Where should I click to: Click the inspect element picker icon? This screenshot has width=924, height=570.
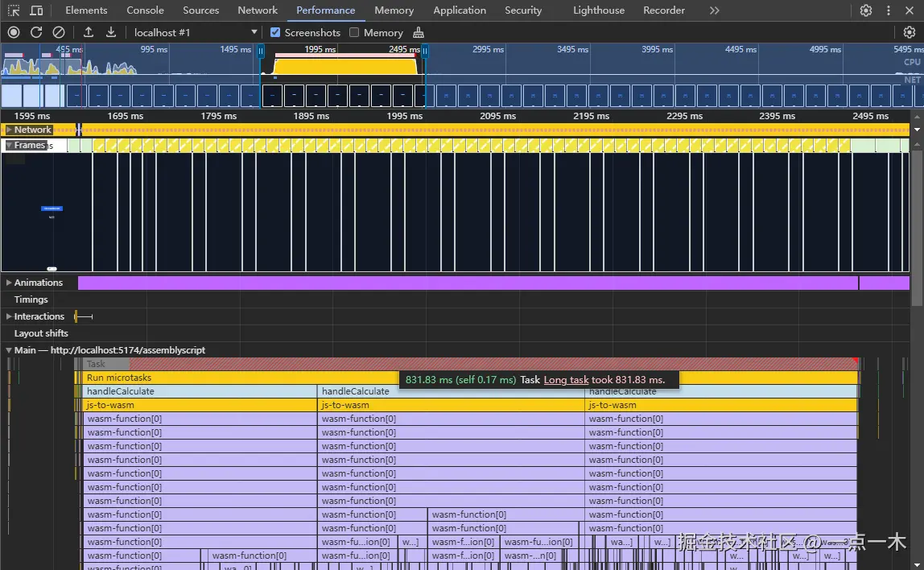14,10
